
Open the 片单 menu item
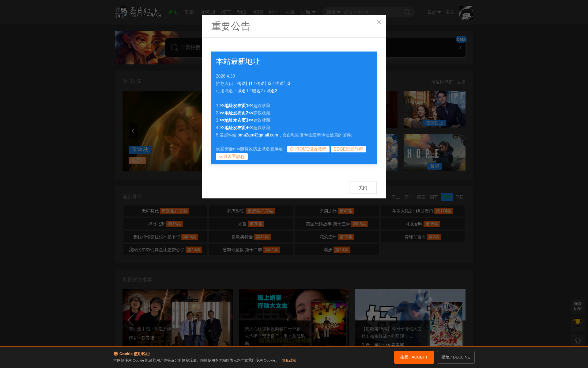289,12
